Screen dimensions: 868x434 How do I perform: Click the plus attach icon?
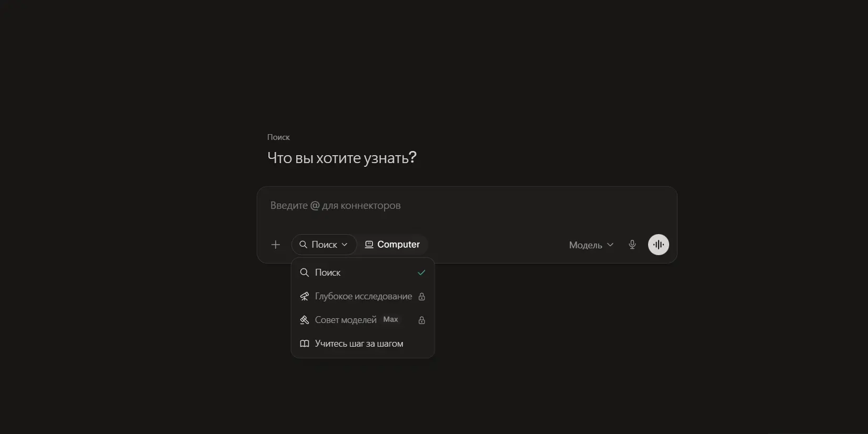click(x=276, y=245)
